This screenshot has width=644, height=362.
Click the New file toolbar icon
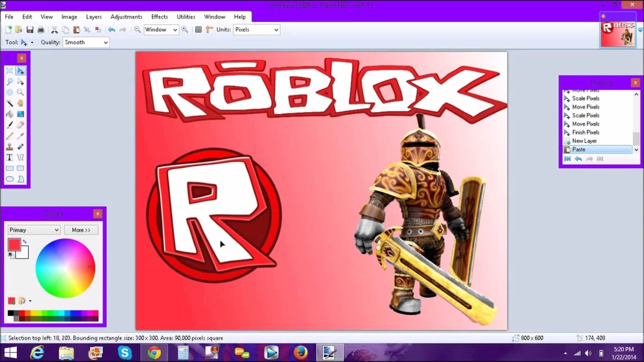tap(9, 30)
